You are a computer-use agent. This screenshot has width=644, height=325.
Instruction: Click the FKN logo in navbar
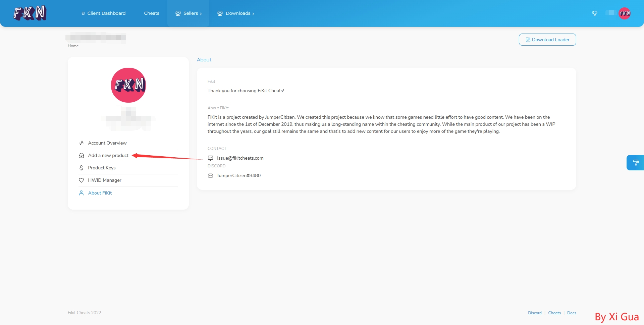tap(30, 13)
